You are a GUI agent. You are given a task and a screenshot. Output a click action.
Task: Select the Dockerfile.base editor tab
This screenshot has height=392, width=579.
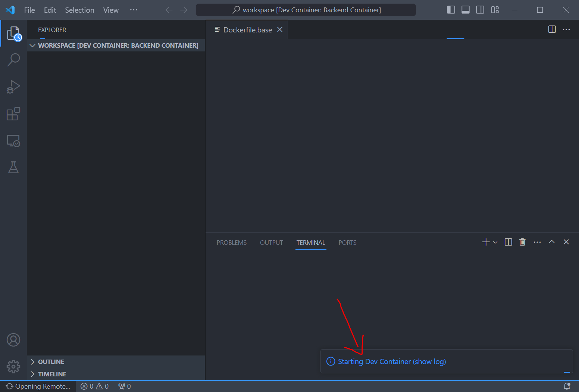pos(247,30)
